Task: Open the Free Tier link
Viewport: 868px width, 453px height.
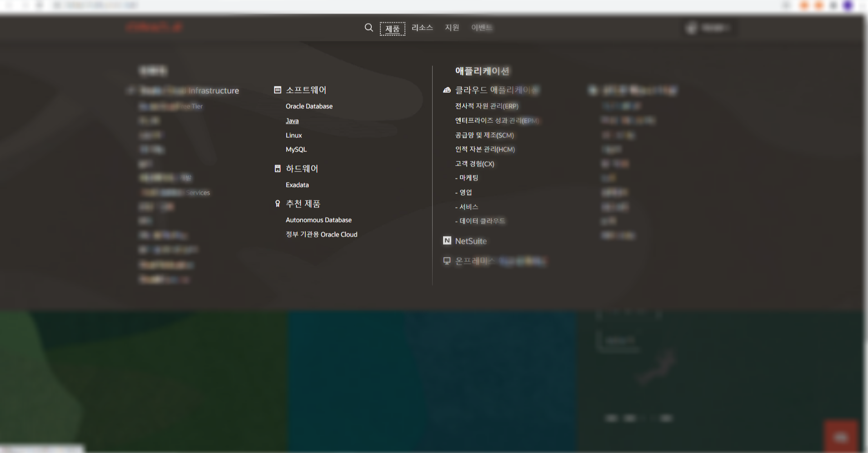Action: (x=171, y=106)
